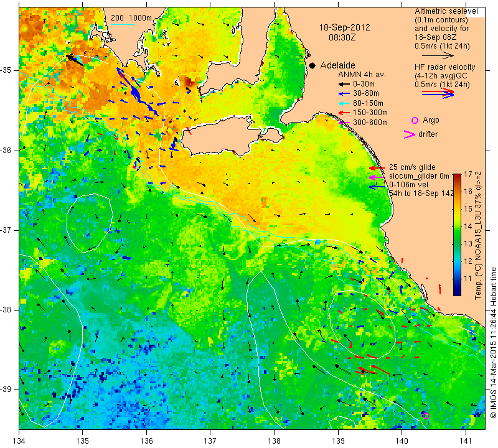498x448 pixels.
Task: Click the 0-30m depth label
Action: click(x=364, y=84)
